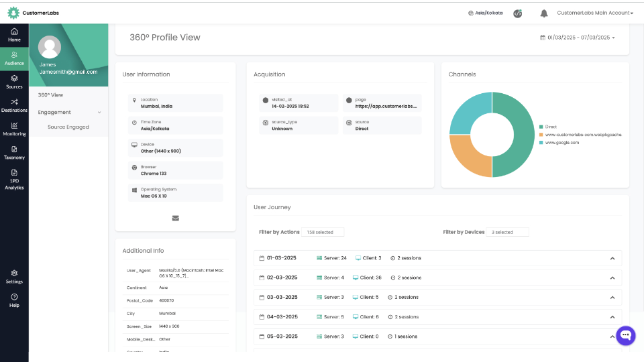Click the teal segment of donut chart
The image size is (644, 362).
(x=468, y=113)
